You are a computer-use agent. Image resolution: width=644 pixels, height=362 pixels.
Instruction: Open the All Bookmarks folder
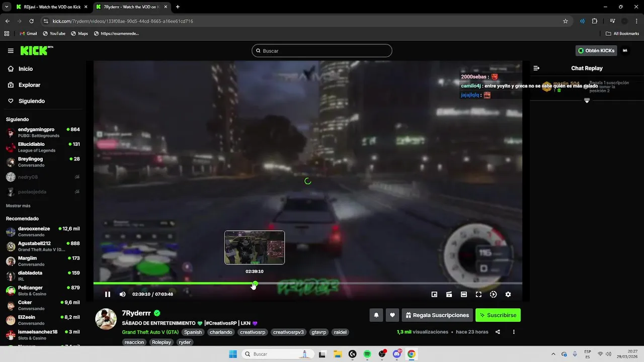click(x=622, y=34)
